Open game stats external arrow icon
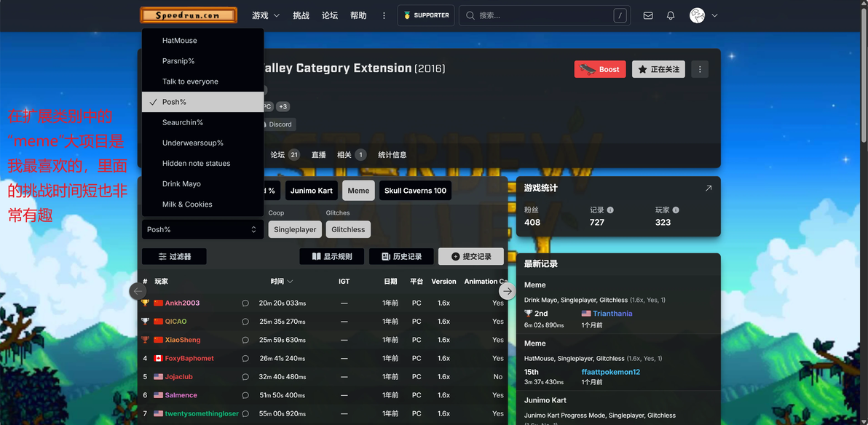 [x=708, y=188]
